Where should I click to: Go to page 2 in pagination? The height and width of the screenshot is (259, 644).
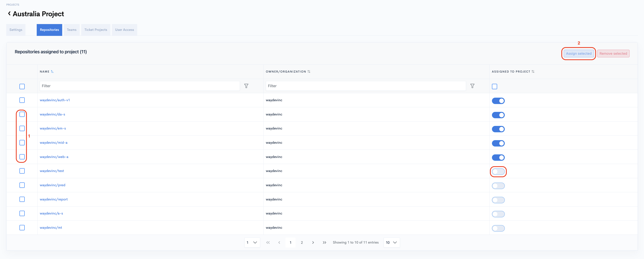(x=302, y=243)
